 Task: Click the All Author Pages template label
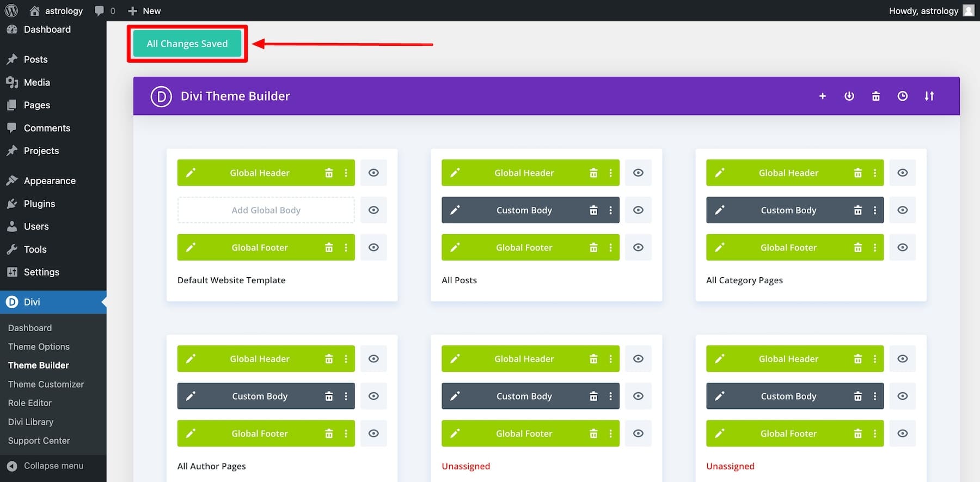[212, 466]
